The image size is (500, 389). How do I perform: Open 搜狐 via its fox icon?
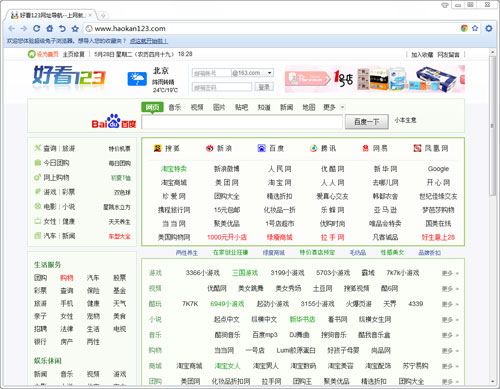coord(157,148)
